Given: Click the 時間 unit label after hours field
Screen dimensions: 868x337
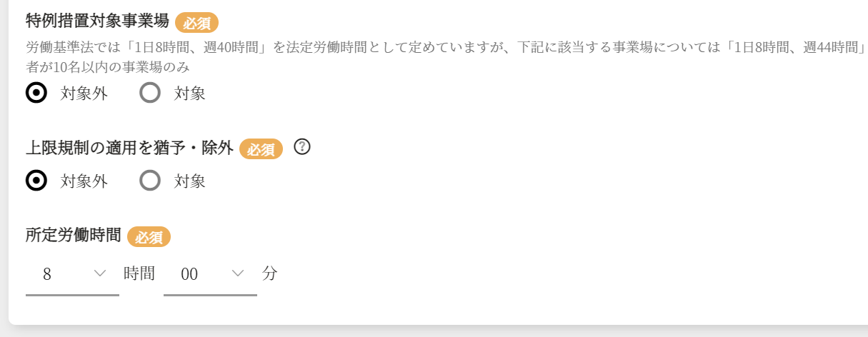Looking at the screenshot, I should click(139, 273).
